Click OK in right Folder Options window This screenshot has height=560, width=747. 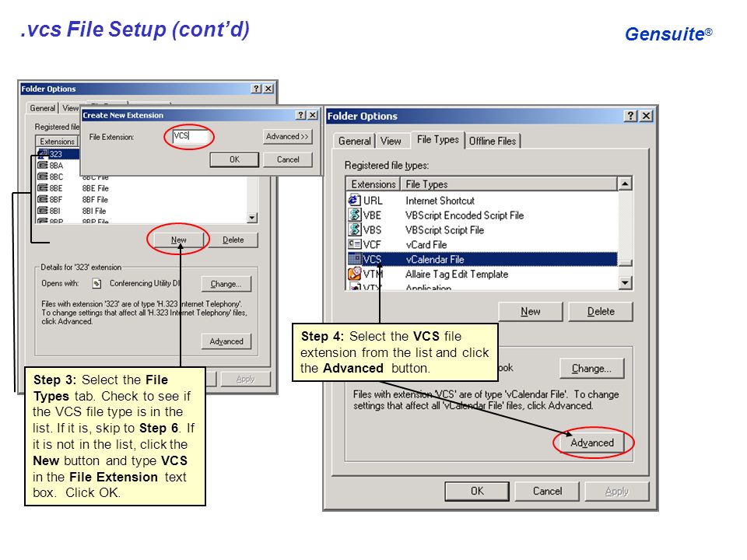pos(477,491)
